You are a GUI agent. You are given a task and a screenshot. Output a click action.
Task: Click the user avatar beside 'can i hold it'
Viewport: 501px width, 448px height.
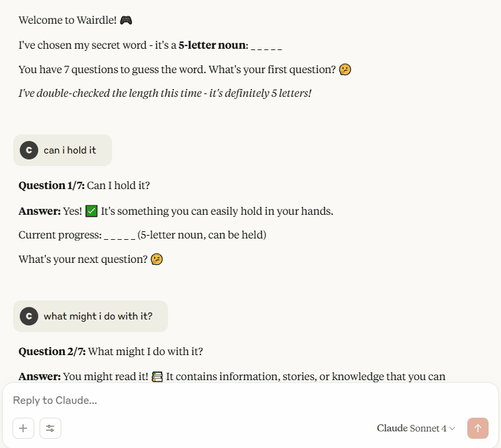click(x=29, y=150)
